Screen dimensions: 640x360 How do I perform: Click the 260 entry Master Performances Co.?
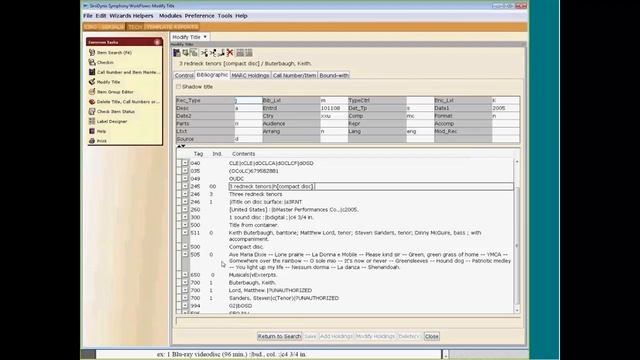point(293,209)
